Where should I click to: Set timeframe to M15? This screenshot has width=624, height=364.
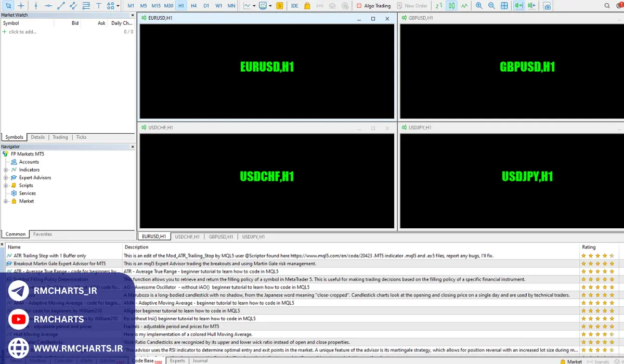click(156, 6)
